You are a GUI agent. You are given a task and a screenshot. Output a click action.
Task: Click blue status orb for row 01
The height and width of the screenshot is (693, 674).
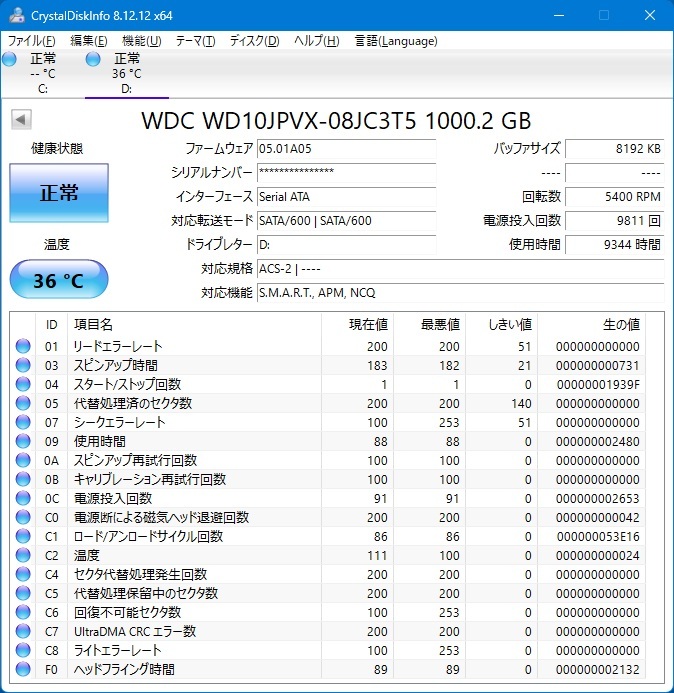tap(23, 346)
